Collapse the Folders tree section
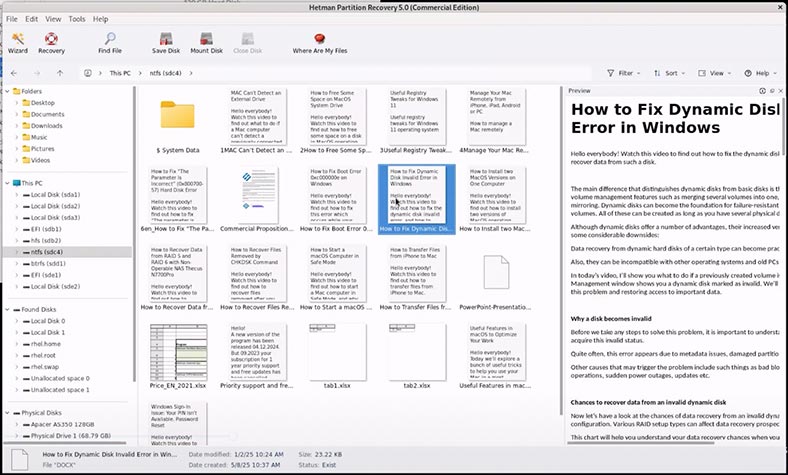Image resolution: width=788 pixels, height=475 pixels. coord(8,91)
